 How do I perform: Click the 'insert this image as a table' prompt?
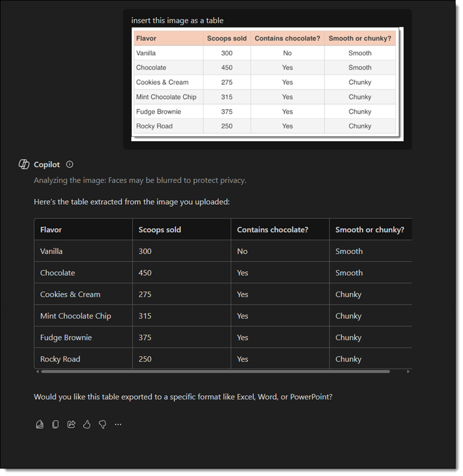click(x=177, y=20)
